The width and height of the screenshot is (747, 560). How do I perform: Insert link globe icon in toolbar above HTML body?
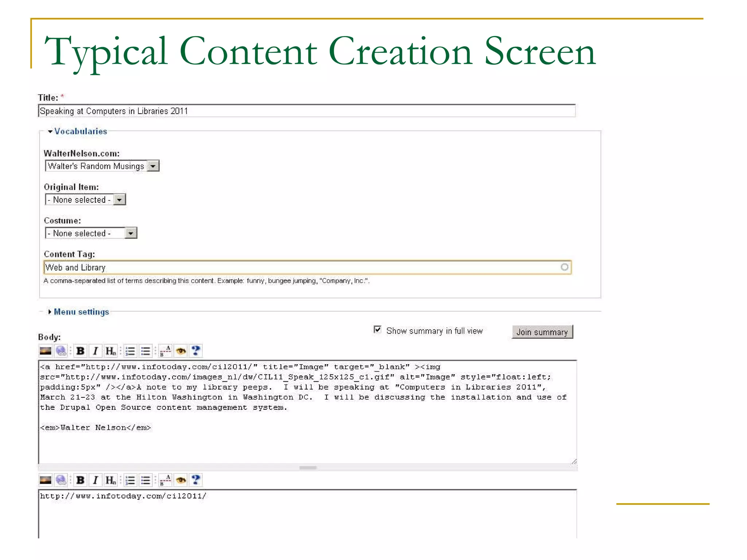click(x=61, y=351)
